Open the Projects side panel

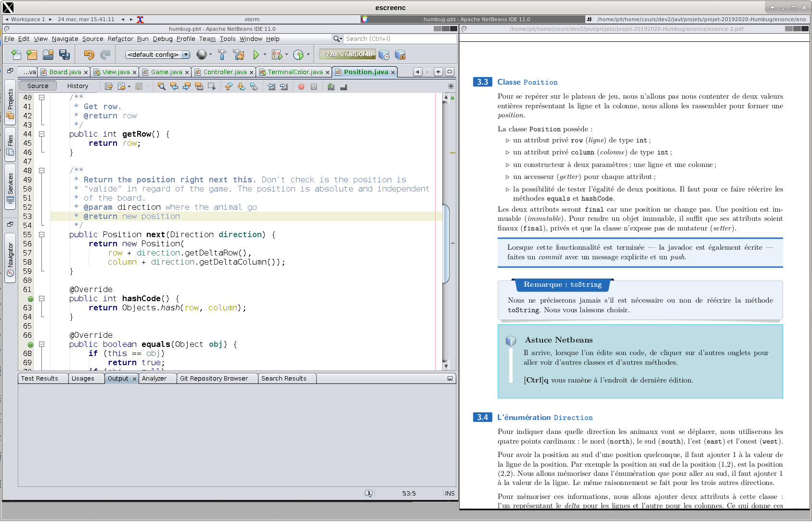10,102
